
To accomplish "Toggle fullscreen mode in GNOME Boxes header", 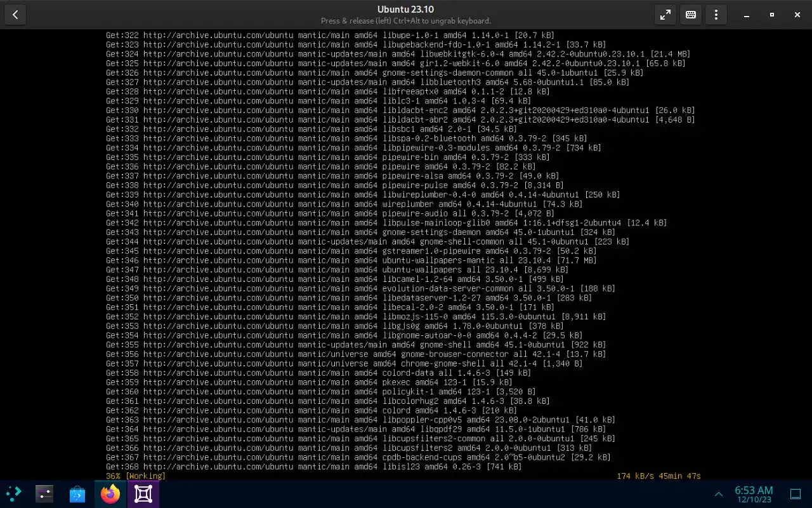I will (665, 15).
